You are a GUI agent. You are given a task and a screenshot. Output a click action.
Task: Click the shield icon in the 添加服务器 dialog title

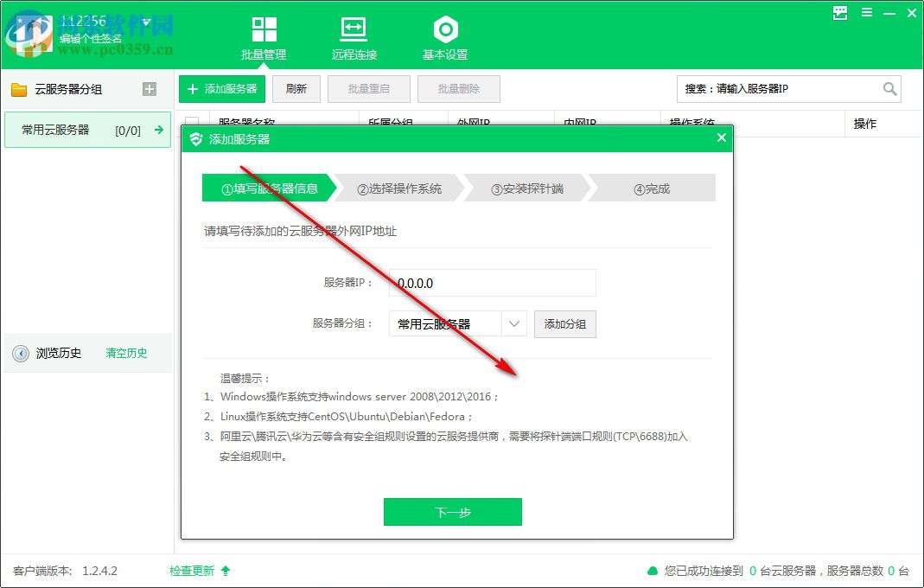pyautogui.click(x=197, y=137)
